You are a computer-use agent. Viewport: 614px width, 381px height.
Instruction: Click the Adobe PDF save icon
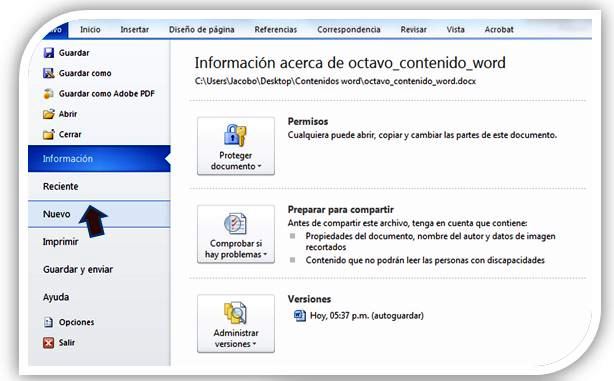49,94
